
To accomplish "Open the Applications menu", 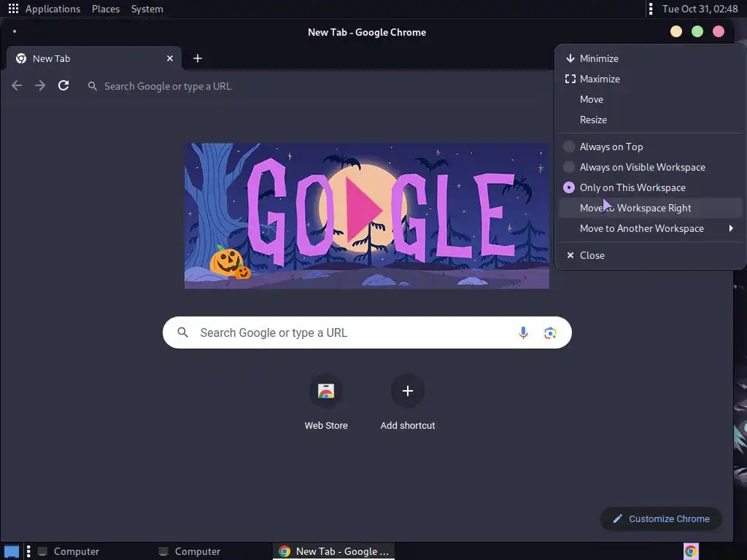I will coord(53,9).
